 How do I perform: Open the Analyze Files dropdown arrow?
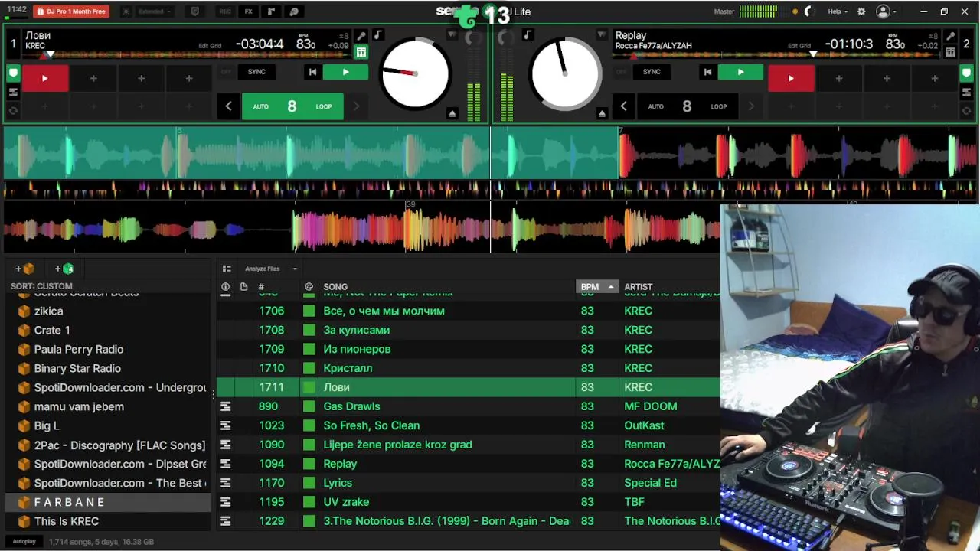[x=295, y=269]
